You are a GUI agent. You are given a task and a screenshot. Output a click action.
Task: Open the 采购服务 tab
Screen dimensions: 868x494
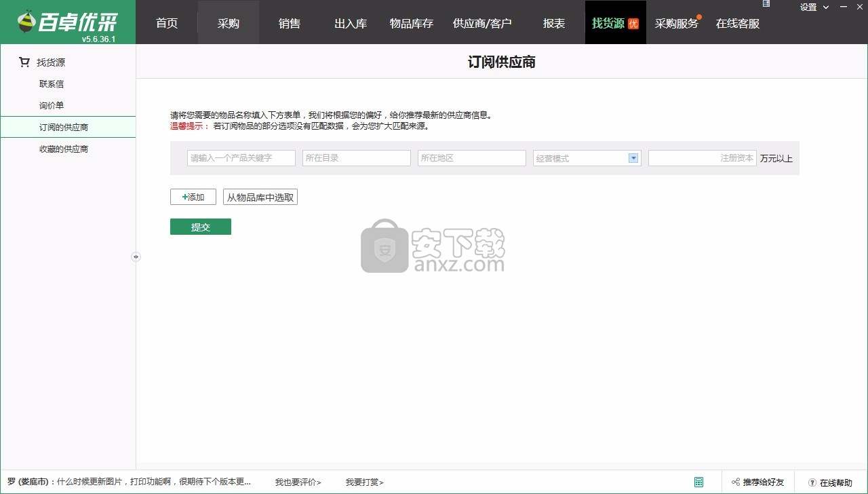pos(677,23)
